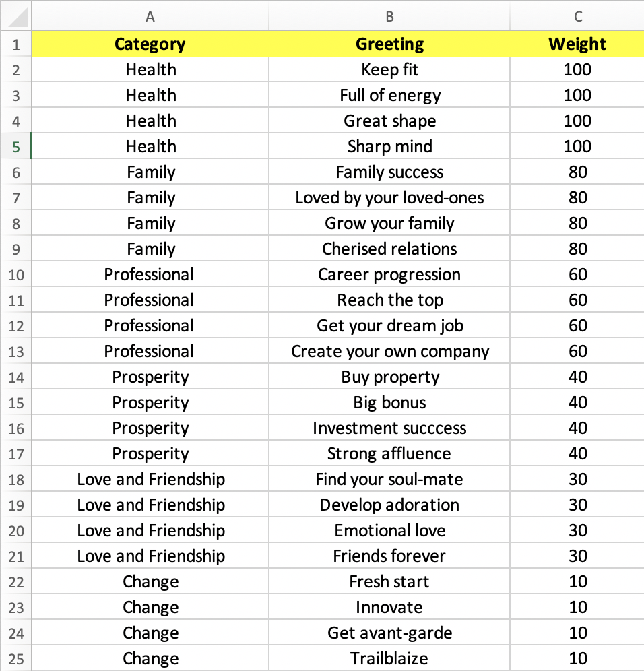Click the 'Get avant-garde' cell
Image resolution: width=644 pixels, height=671 pixels.
(x=389, y=633)
